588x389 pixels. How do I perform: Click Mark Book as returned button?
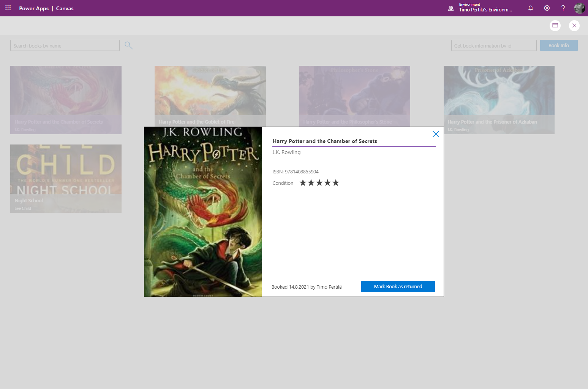(398, 287)
